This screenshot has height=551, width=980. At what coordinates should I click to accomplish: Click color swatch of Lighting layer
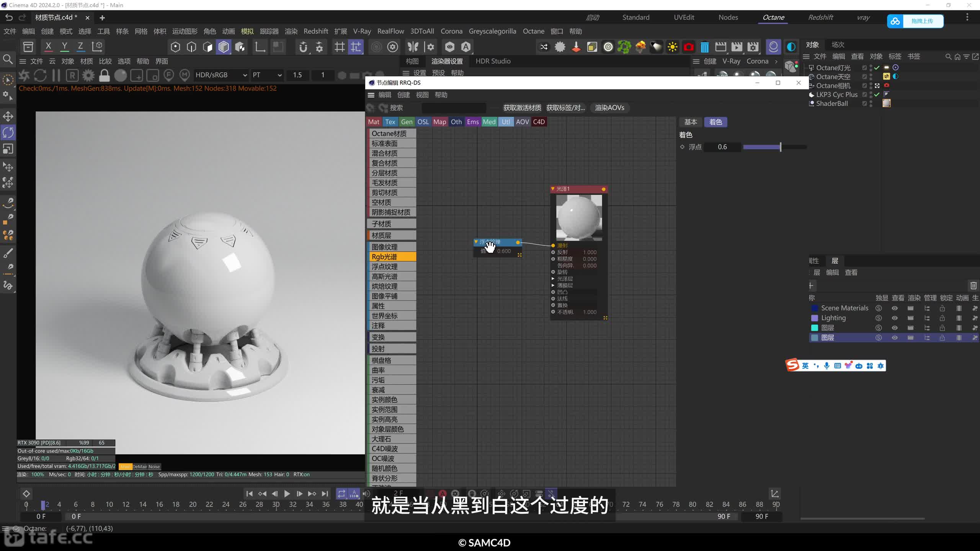click(x=815, y=318)
